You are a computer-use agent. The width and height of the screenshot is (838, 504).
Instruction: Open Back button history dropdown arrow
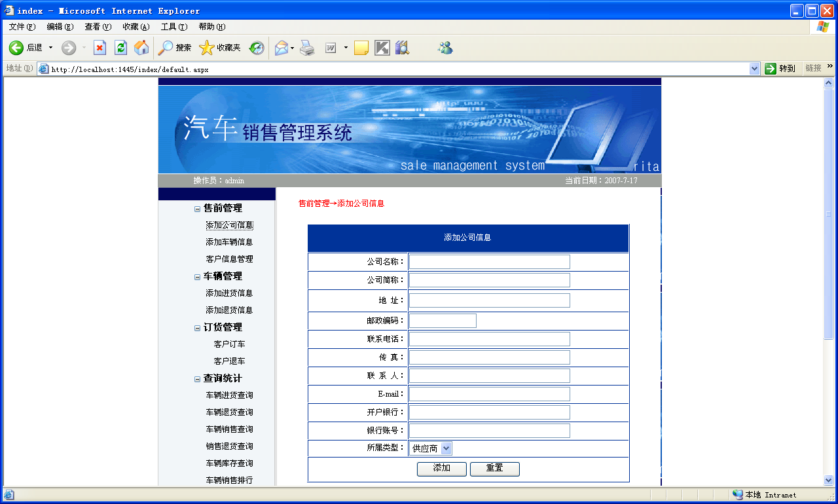(50, 48)
